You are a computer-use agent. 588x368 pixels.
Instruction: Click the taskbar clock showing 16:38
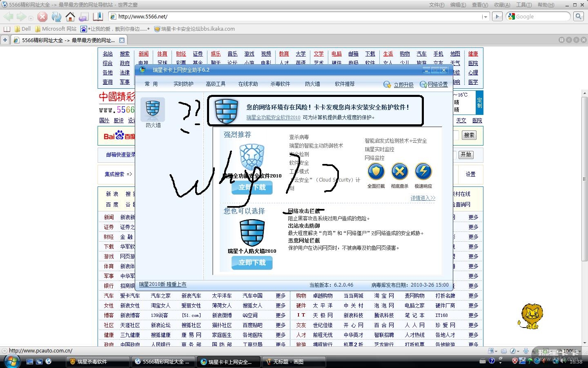coord(576,362)
